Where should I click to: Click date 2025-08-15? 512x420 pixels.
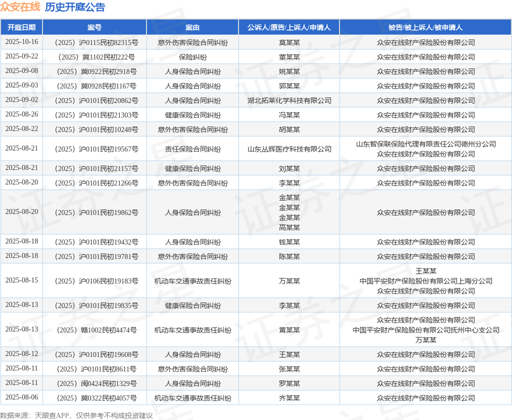(x=21, y=280)
